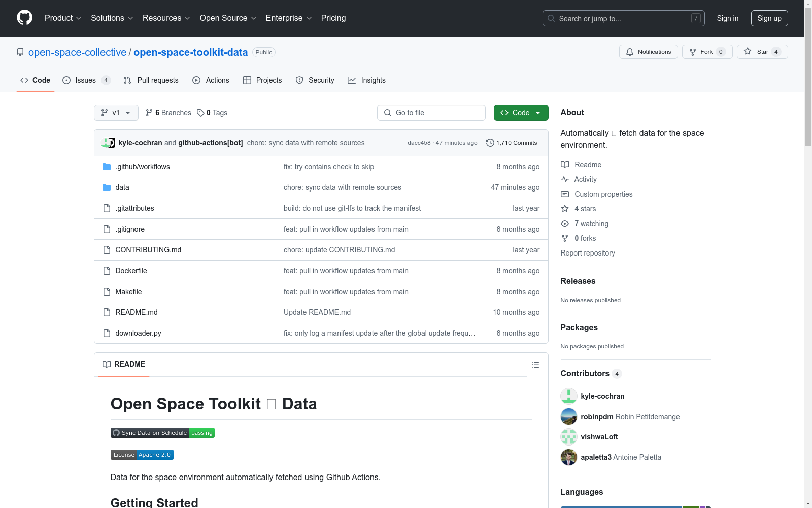Click the star icon in Star button
Screen dimensions: 812x508
pos(748,51)
